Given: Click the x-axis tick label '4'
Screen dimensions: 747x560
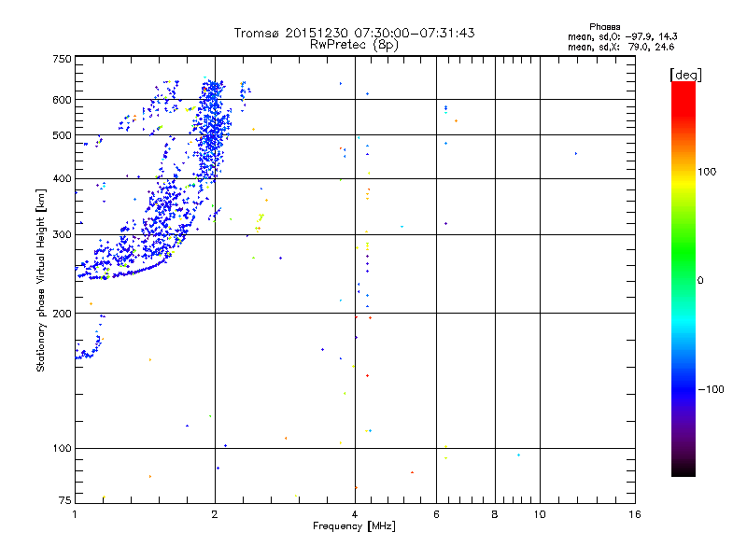Looking at the screenshot, I should (355, 514).
